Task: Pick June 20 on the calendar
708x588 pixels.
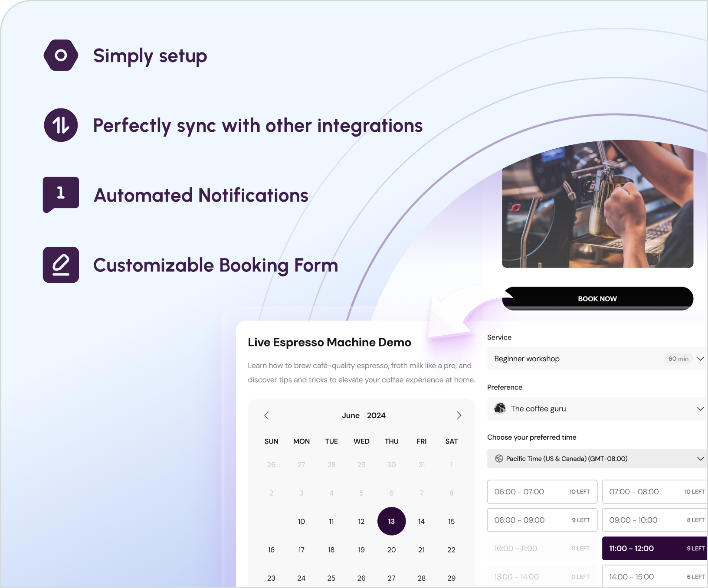Action: click(x=391, y=550)
